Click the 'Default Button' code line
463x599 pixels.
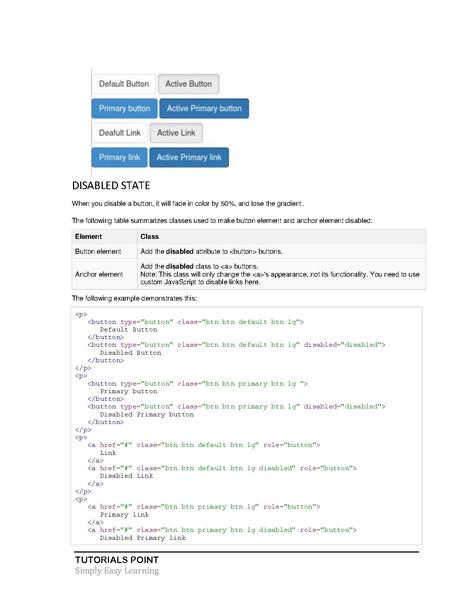128,329
